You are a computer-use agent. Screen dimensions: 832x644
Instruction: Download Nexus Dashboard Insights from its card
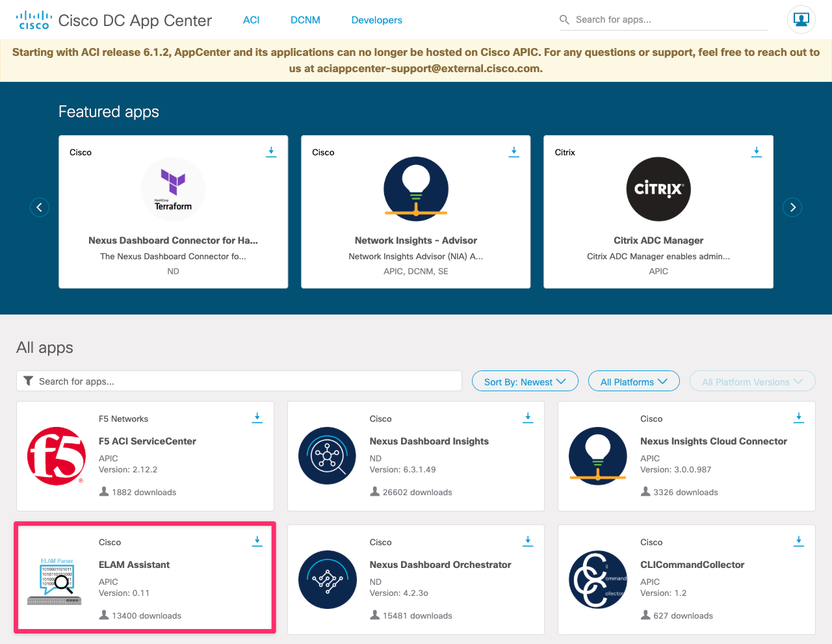(x=528, y=418)
